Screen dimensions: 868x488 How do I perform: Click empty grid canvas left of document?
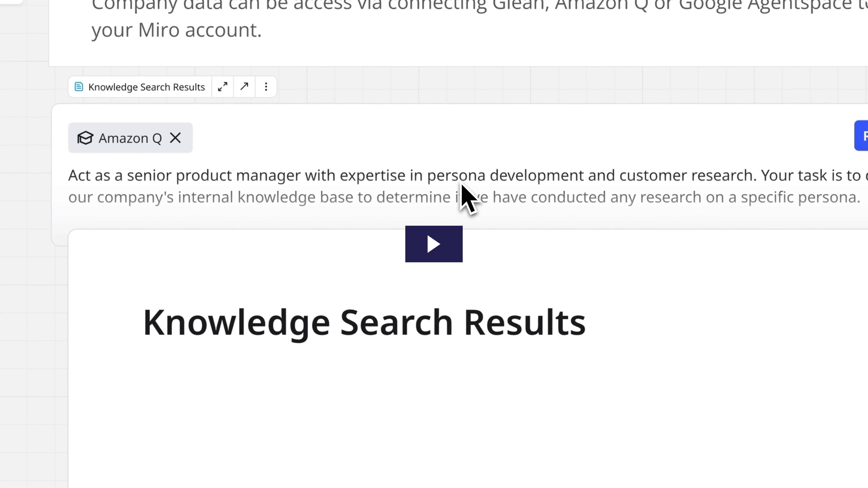[x=30, y=337]
